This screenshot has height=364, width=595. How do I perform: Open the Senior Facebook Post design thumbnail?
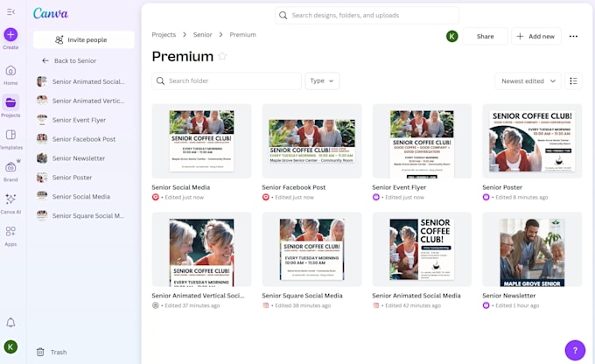(311, 141)
